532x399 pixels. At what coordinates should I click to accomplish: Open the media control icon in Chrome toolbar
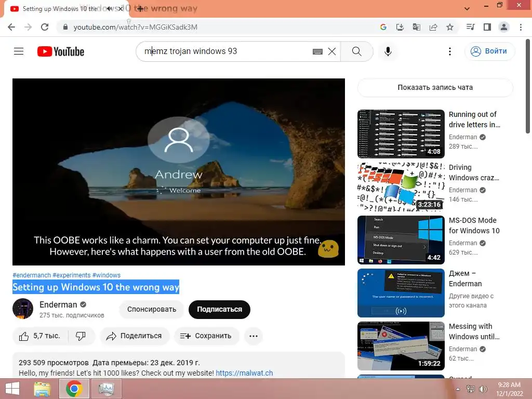click(x=470, y=27)
